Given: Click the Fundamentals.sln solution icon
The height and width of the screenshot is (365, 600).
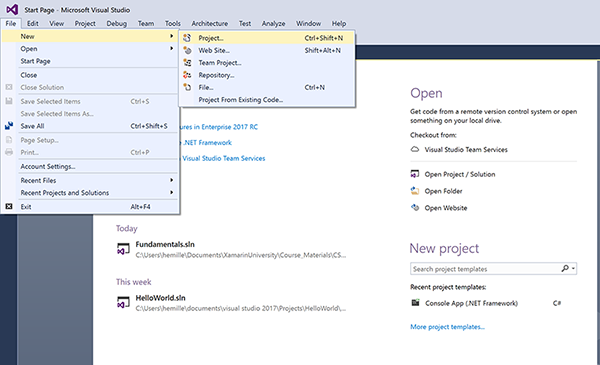Looking at the screenshot, I should click(123, 249).
